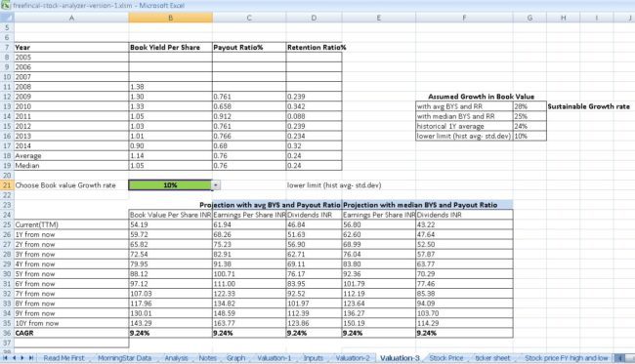Open the Notes sheet tab

[x=208, y=358]
